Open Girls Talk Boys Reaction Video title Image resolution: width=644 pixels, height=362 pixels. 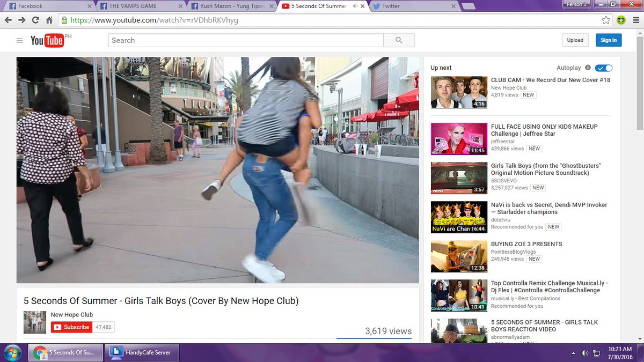click(544, 326)
